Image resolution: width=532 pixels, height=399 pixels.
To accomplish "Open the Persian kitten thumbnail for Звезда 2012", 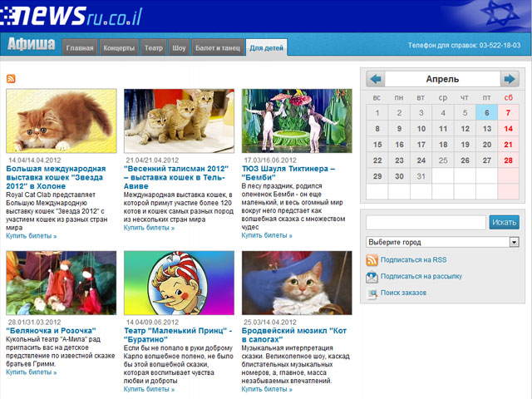I will 61,121.
